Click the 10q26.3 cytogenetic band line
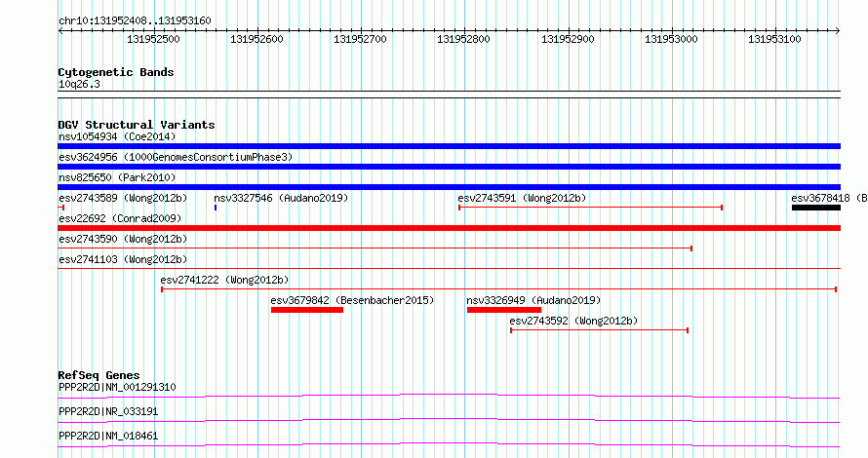Viewport: 868px width, 458px height. tap(449, 95)
